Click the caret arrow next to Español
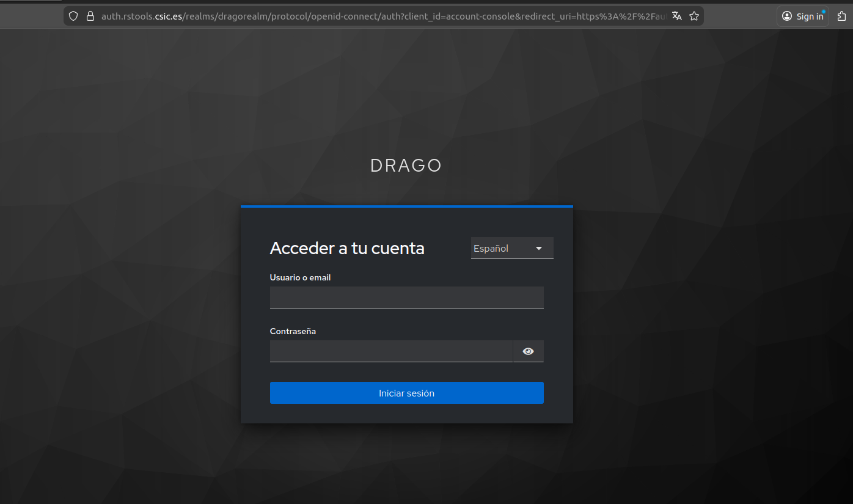This screenshot has width=853, height=504. click(x=539, y=249)
